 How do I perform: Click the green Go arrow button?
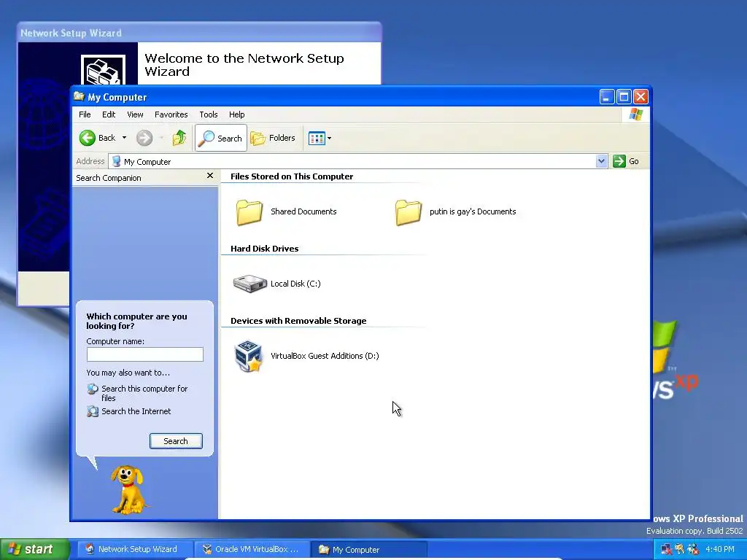click(x=619, y=161)
